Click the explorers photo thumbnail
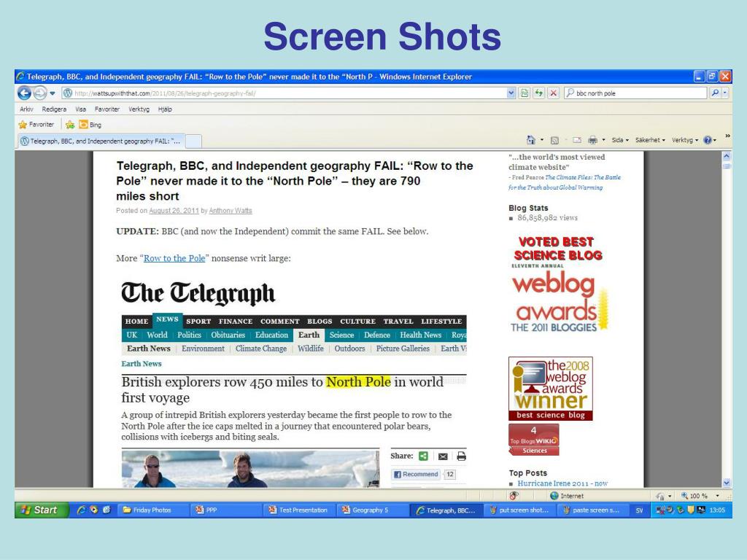 pyautogui.click(x=251, y=469)
